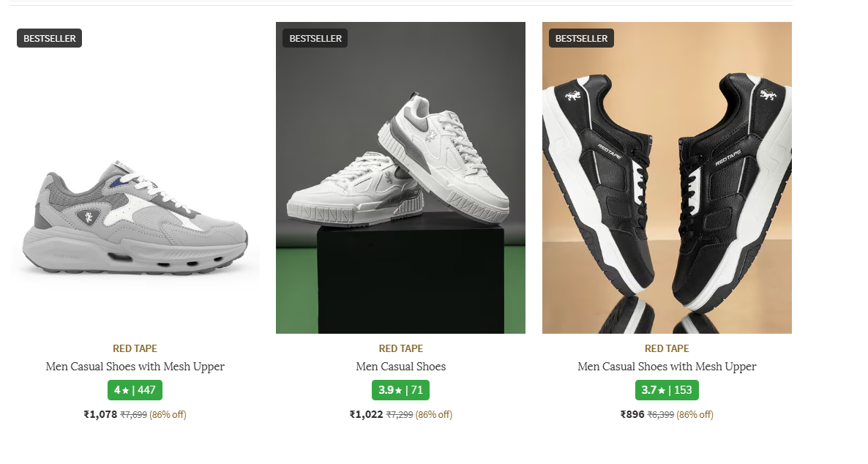Viewport: 868px width, 464px height.
Task: Open the Mesh Upper shoes title priced ₹1,078
Action: pos(135,367)
